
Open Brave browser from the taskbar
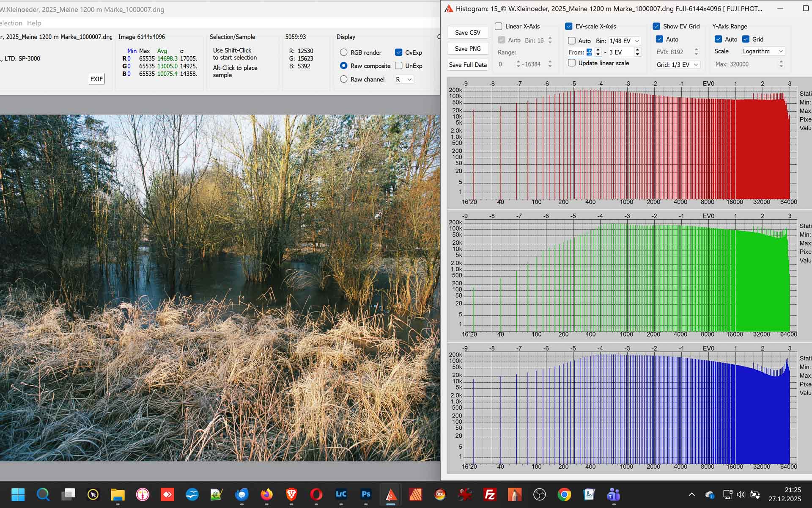(291, 494)
